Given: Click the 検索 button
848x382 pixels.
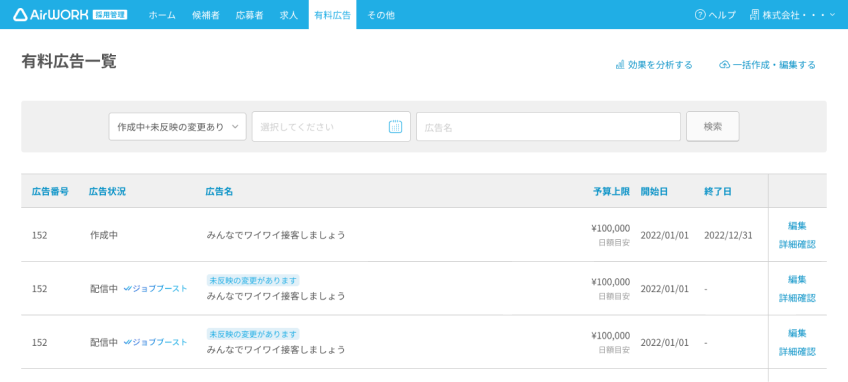Looking at the screenshot, I should (x=713, y=127).
